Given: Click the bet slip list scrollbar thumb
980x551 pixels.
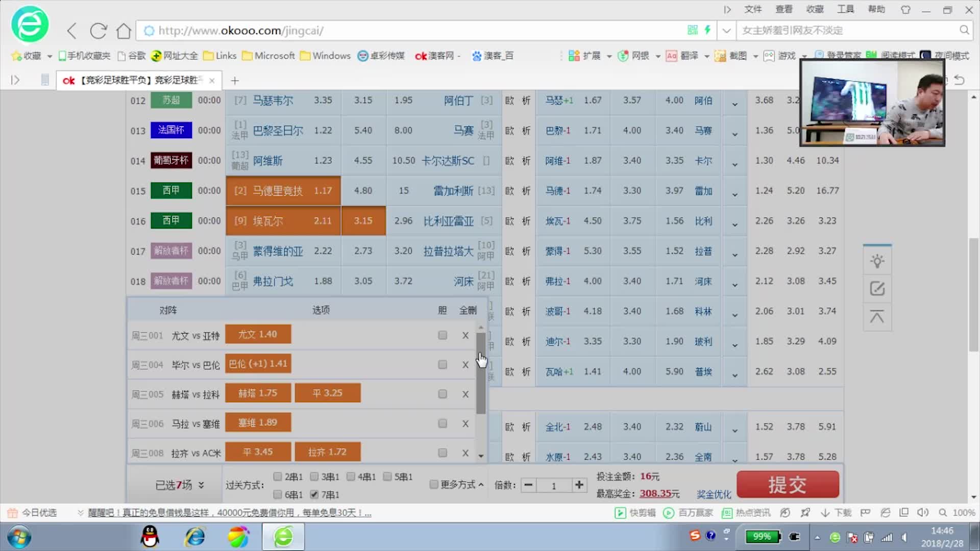Looking at the screenshot, I should [481, 373].
